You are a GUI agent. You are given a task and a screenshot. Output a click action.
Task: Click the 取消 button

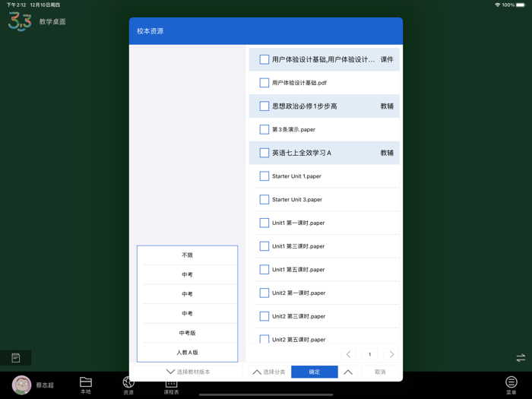point(380,372)
